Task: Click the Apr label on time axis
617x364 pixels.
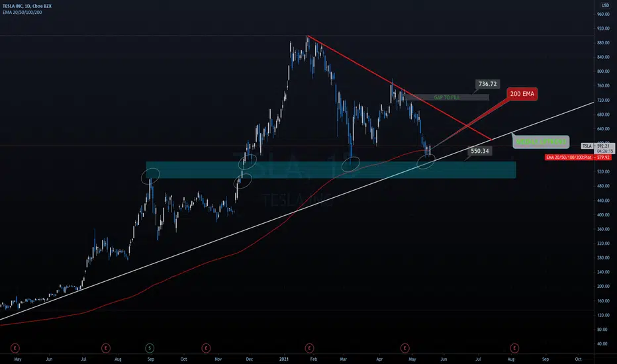Action: [x=379, y=359]
